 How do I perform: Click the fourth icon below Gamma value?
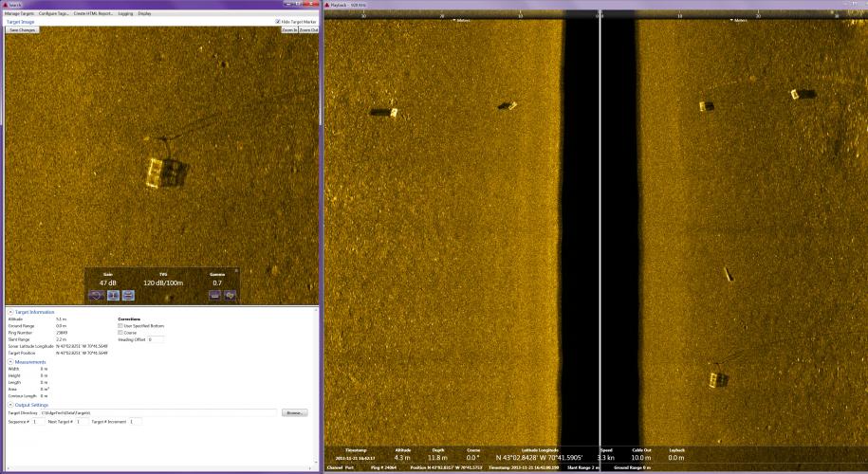click(213, 295)
